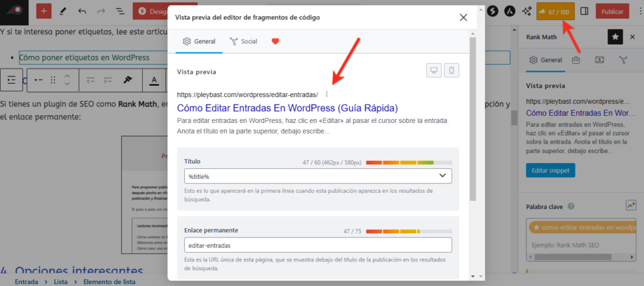Click the Título length progress bar

(409, 163)
